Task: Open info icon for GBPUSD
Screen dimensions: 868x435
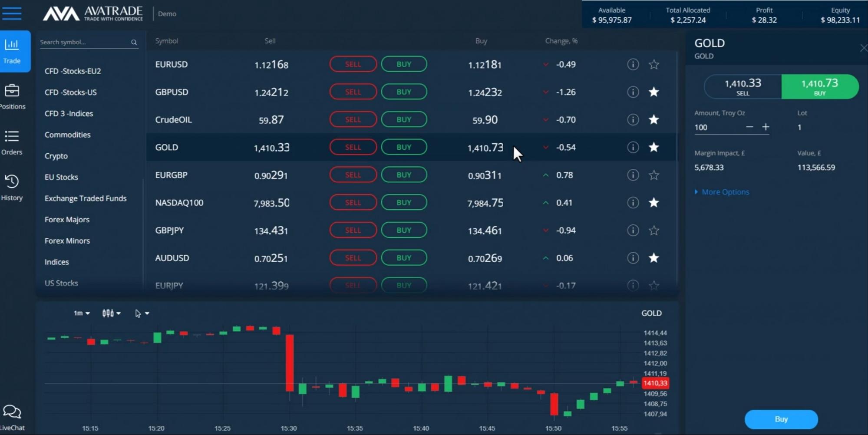Action: coord(633,92)
